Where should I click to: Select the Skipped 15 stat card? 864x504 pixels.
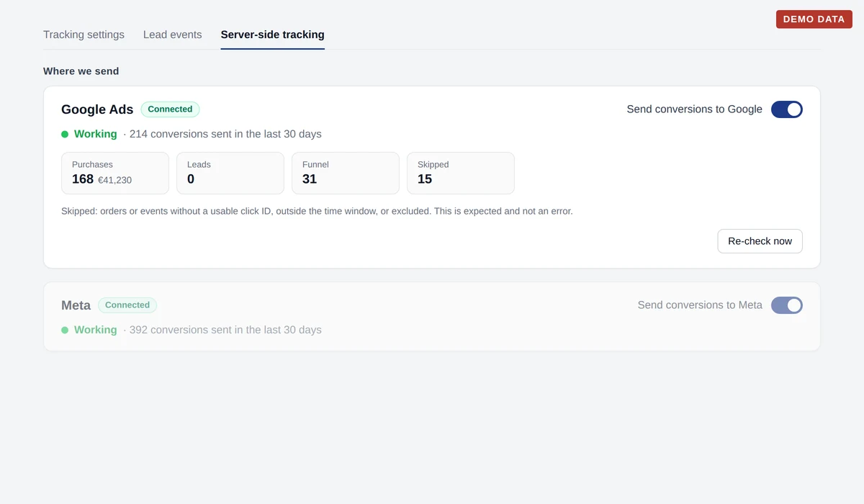tap(461, 173)
